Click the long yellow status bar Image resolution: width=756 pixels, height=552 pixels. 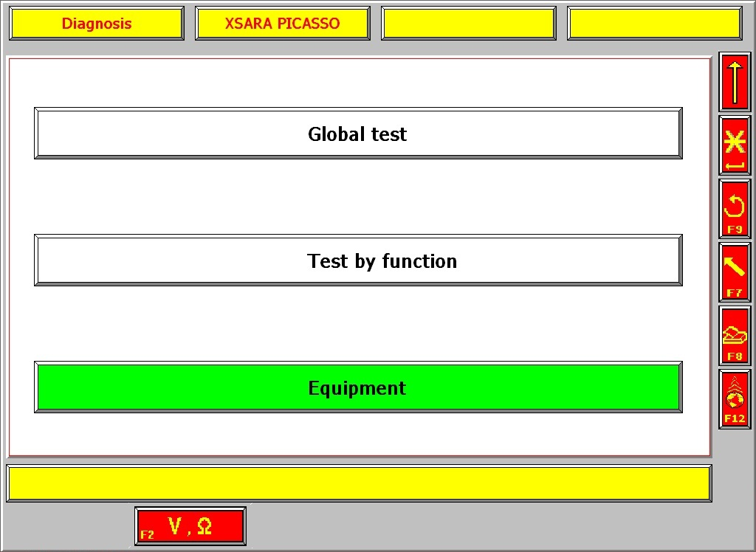[x=359, y=483]
